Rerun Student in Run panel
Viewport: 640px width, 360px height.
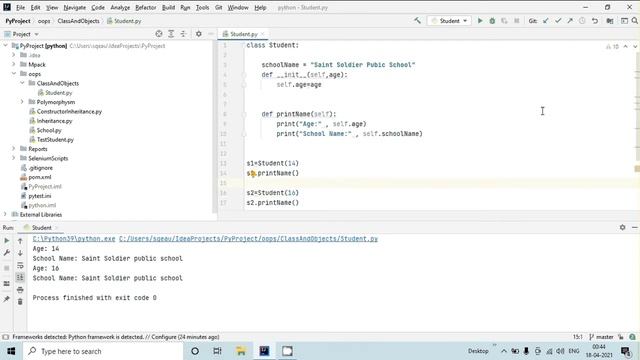(7, 241)
